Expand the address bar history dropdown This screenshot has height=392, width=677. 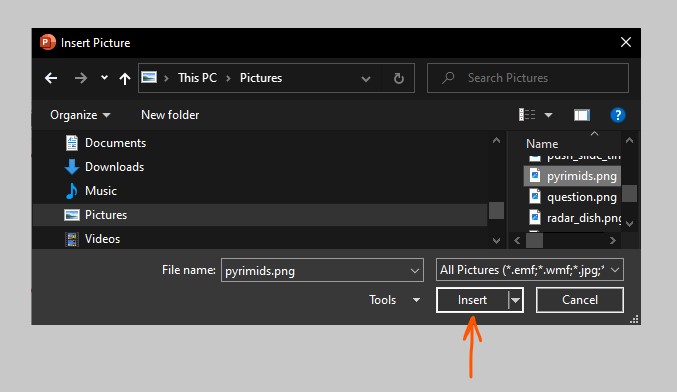[x=366, y=79]
